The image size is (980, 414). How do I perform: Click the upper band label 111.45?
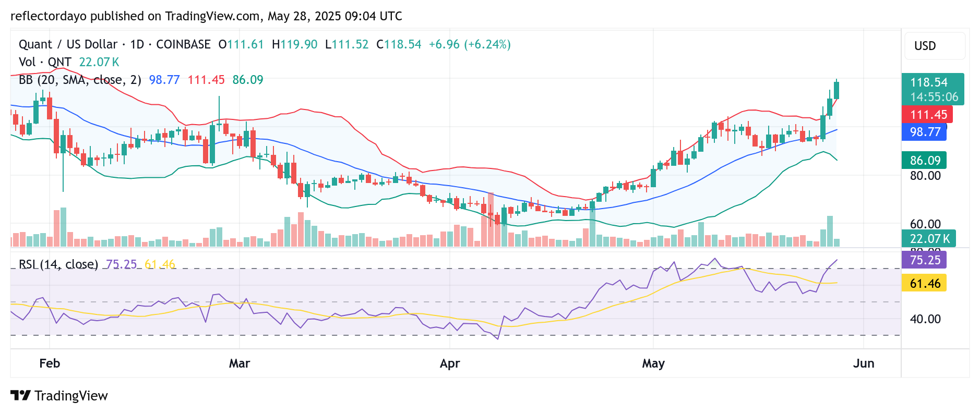(928, 115)
